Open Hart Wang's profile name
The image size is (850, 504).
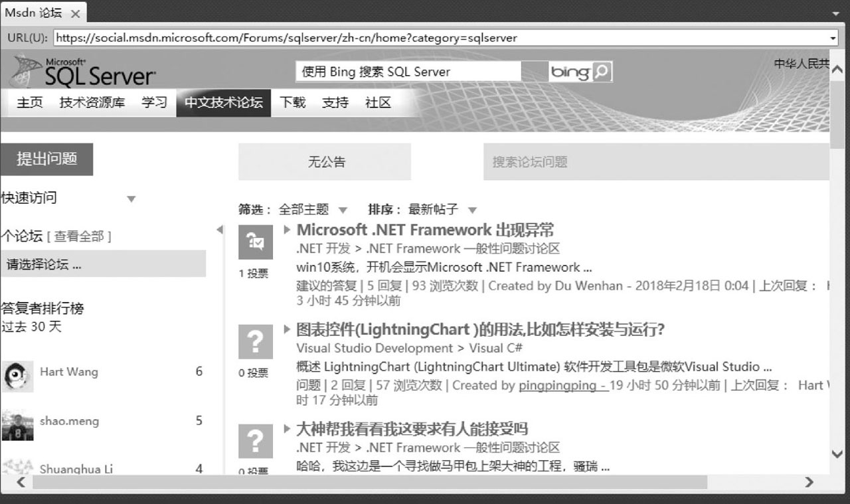(x=69, y=372)
